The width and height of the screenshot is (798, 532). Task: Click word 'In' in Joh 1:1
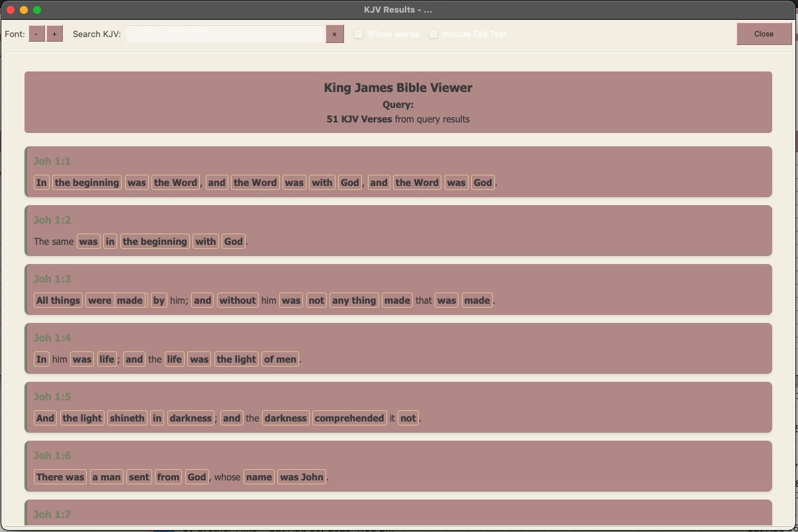coord(42,183)
